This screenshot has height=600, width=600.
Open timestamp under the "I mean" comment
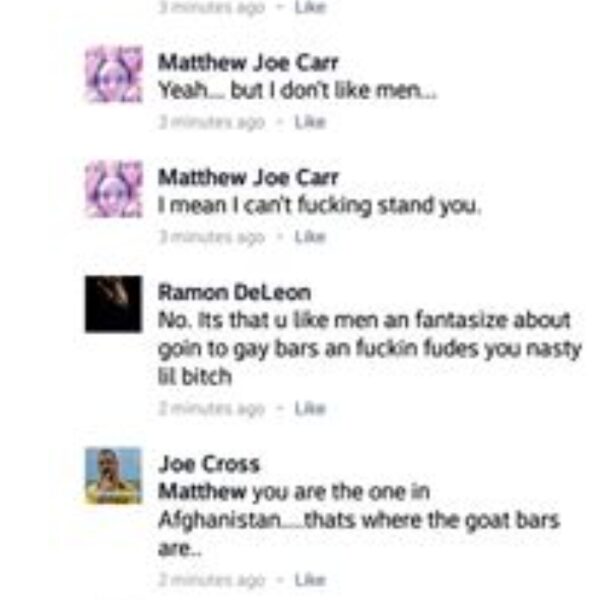coord(212,237)
